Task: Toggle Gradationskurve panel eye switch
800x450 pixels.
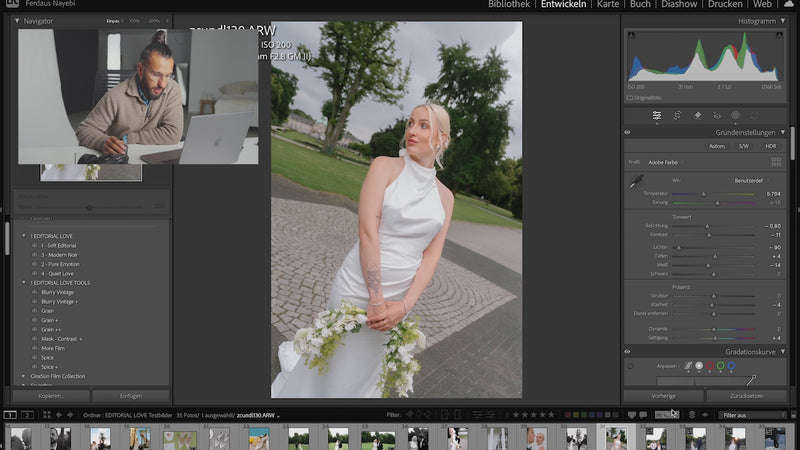Action: (x=628, y=351)
